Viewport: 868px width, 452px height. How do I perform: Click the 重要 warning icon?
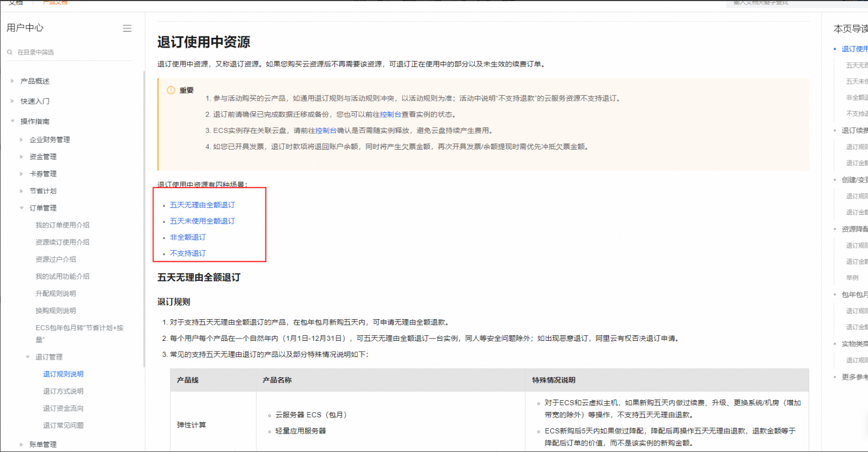tap(171, 90)
